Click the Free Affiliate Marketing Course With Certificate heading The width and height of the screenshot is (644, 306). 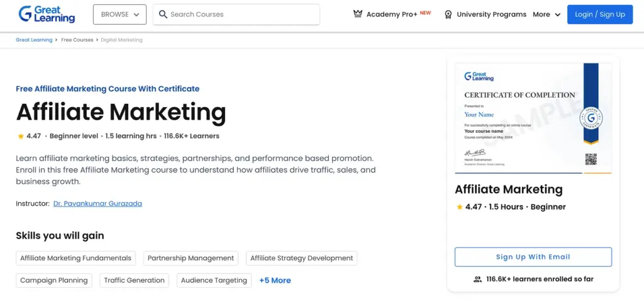[108, 88]
